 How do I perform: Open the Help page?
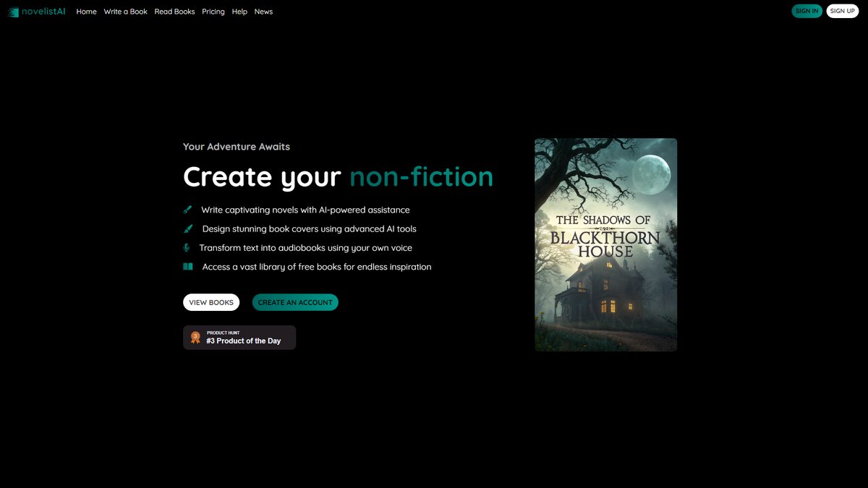239,12
